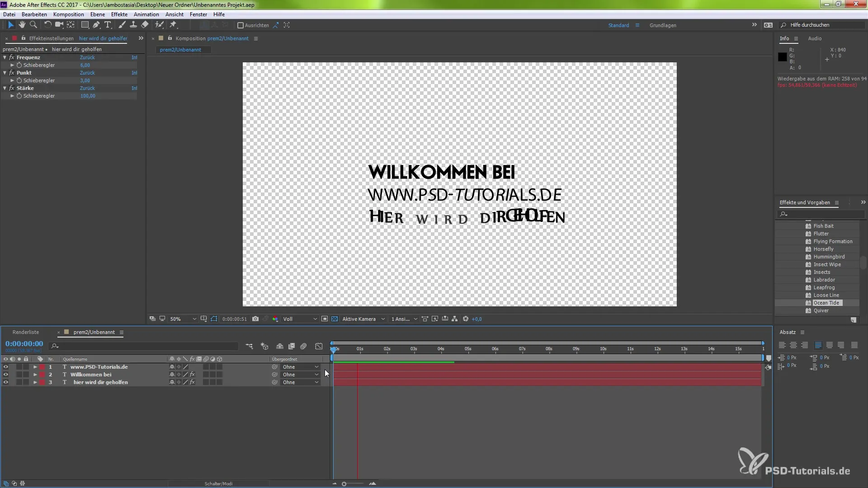Click the grid and guides options icon
The width and height of the screenshot is (868, 488).
tap(204, 319)
